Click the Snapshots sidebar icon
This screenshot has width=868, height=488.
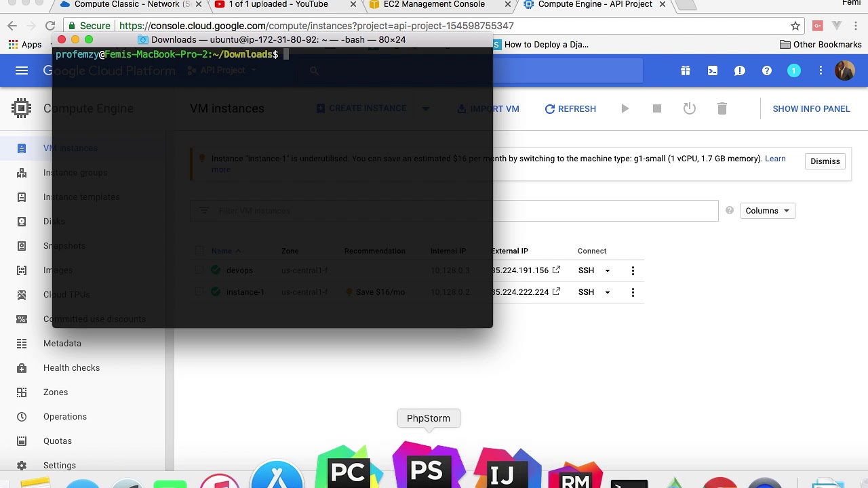[x=22, y=246]
